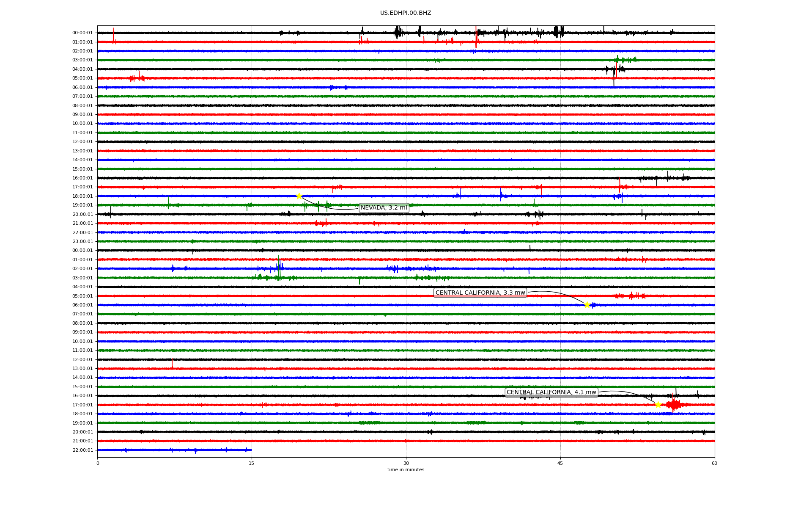Click the top 00:00:01 trace label
The image size is (812, 508).
pos(82,33)
